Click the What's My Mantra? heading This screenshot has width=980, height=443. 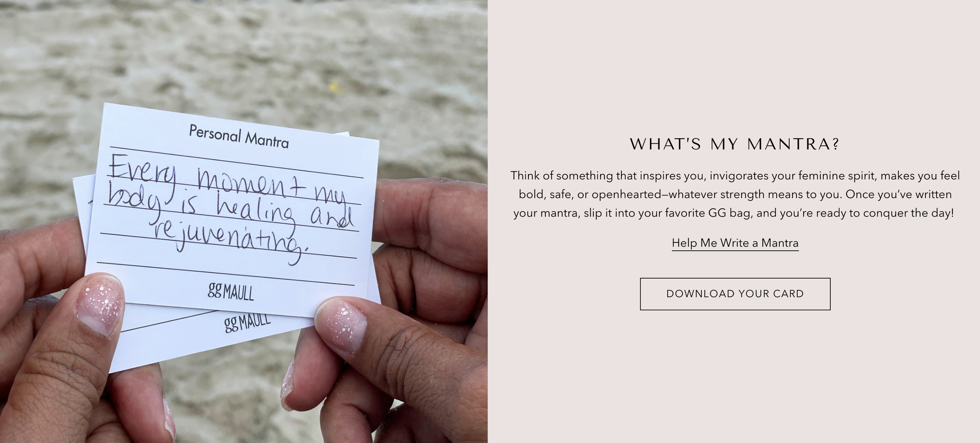tap(735, 144)
